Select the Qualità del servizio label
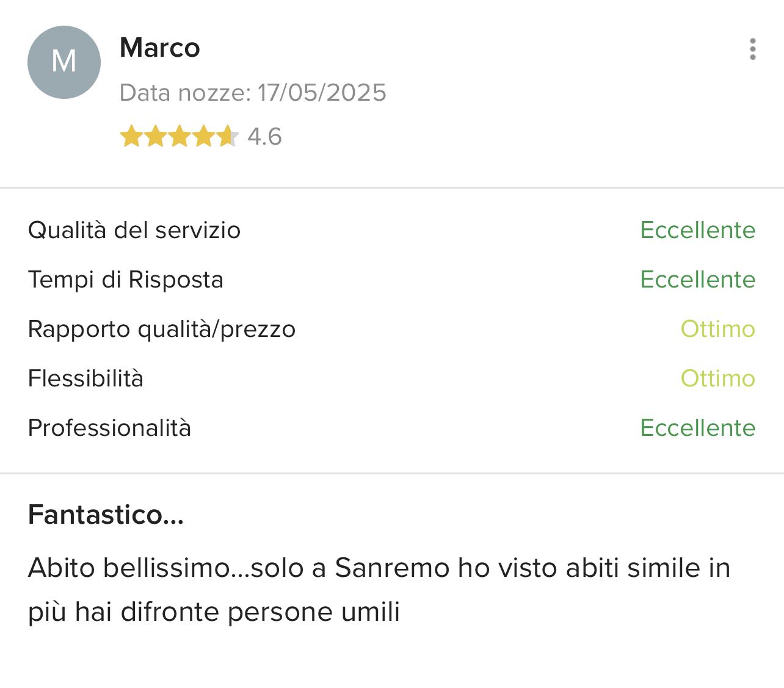Image resolution: width=784 pixels, height=688 pixels. pos(134,230)
